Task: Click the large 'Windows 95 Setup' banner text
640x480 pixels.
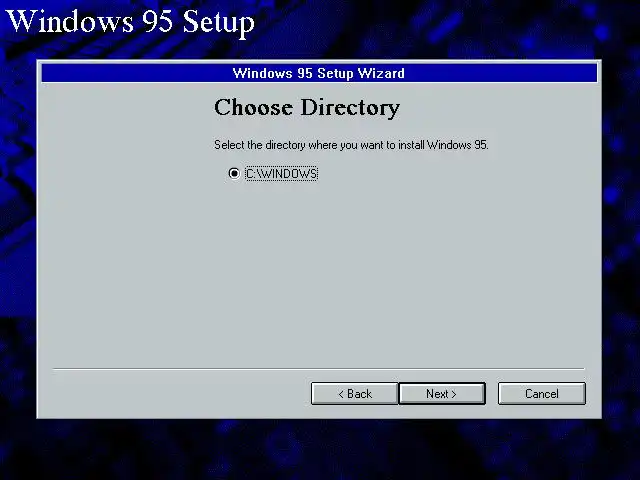Action: point(131,21)
